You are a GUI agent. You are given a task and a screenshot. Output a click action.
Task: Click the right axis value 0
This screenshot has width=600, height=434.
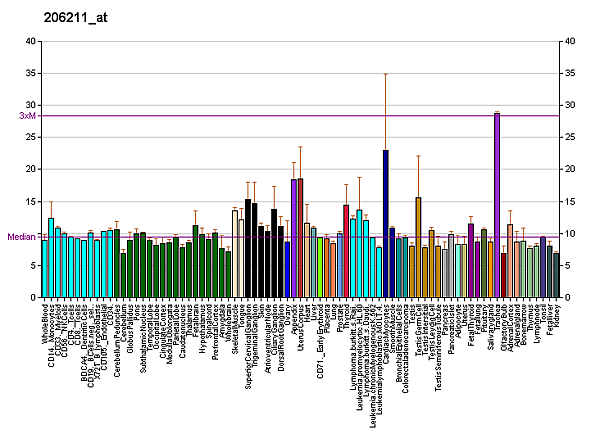click(x=568, y=298)
